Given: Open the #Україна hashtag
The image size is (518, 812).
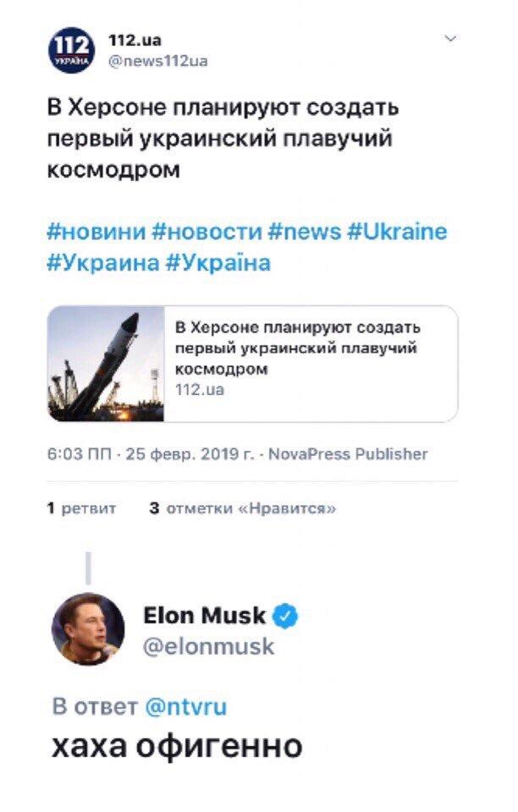Looking at the screenshot, I should (218, 262).
